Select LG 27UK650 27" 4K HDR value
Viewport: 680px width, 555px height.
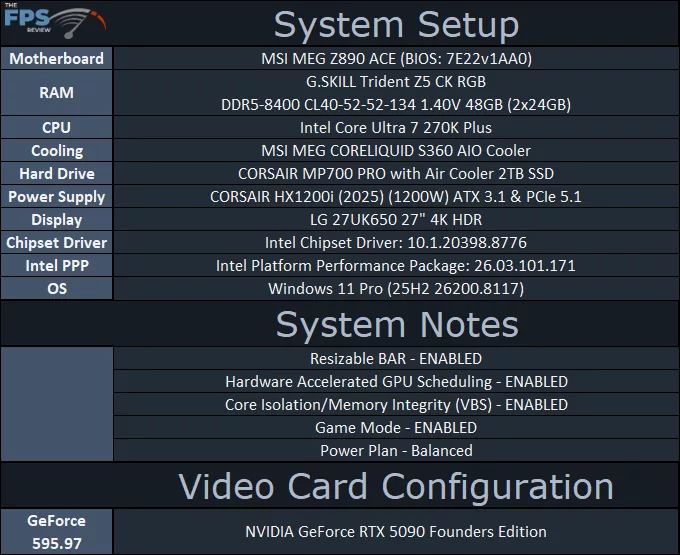(x=396, y=219)
